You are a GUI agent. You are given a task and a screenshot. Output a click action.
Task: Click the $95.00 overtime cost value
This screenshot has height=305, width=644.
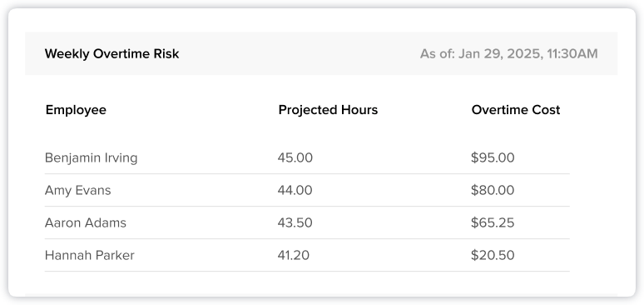[493, 157]
